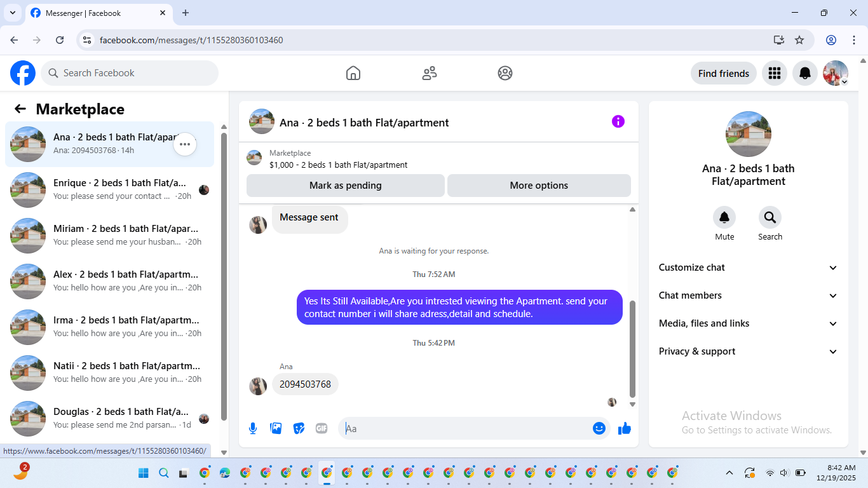The height and width of the screenshot is (488, 868).
Task: Open Alex's conversation in chat list
Action: [x=109, y=281]
